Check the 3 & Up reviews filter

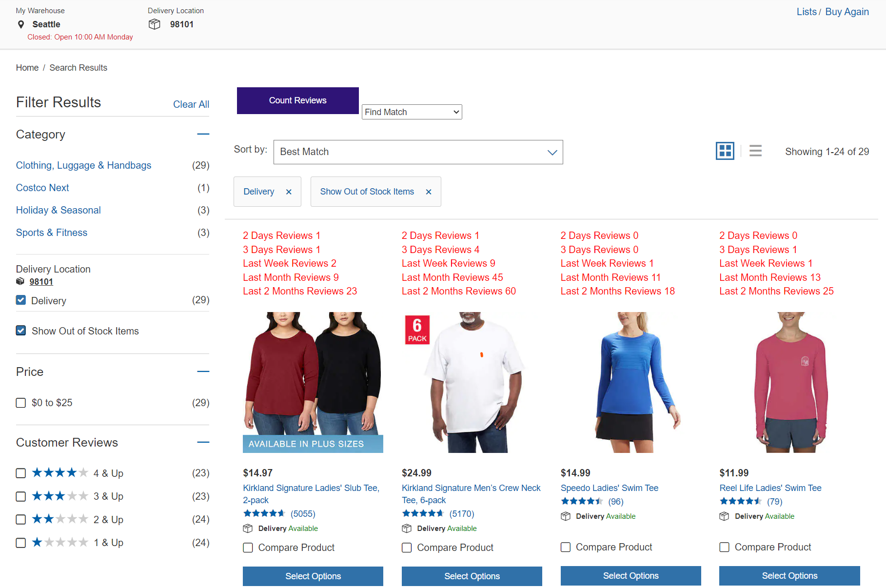click(21, 496)
